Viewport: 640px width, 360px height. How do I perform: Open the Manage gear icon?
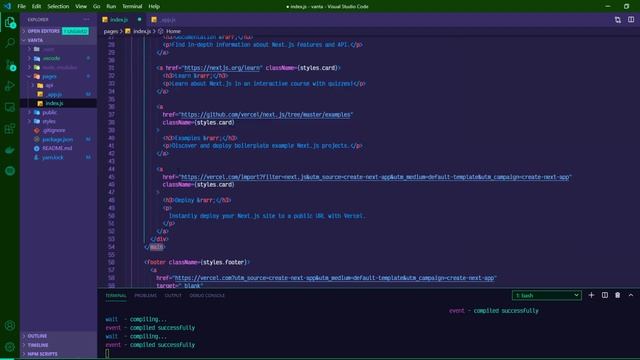pyautogui.click(x=10, y=347)
